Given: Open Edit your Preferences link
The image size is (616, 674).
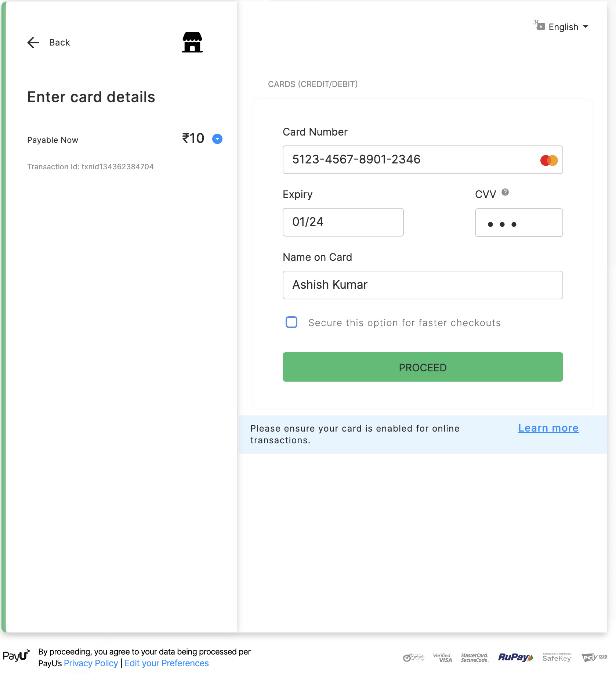Looking at the screenshot, I should pos(166,663).
